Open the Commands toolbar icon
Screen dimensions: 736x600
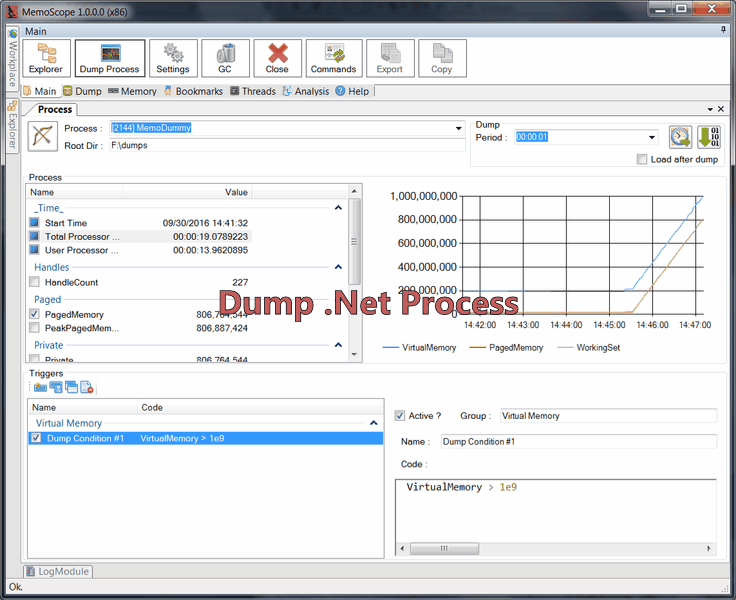point(333,59)
